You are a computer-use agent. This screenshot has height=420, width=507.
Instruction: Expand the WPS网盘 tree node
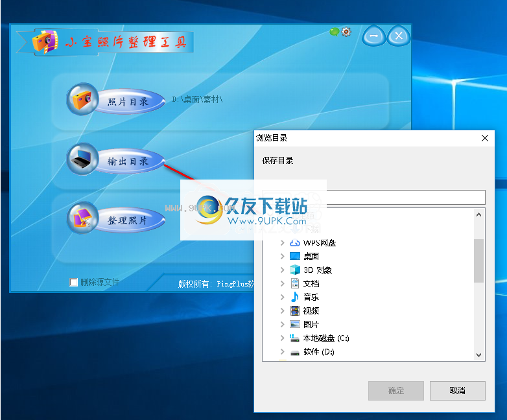pyautogui.click(x=282, y=243)
